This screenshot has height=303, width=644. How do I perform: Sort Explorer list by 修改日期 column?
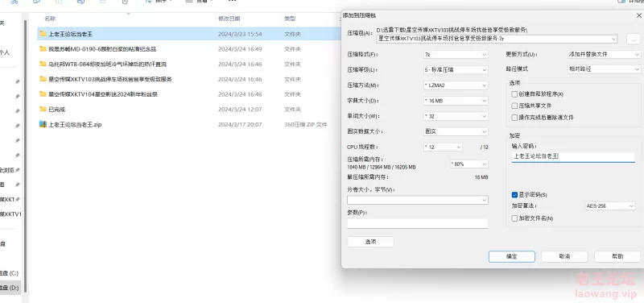coord(229,19)
